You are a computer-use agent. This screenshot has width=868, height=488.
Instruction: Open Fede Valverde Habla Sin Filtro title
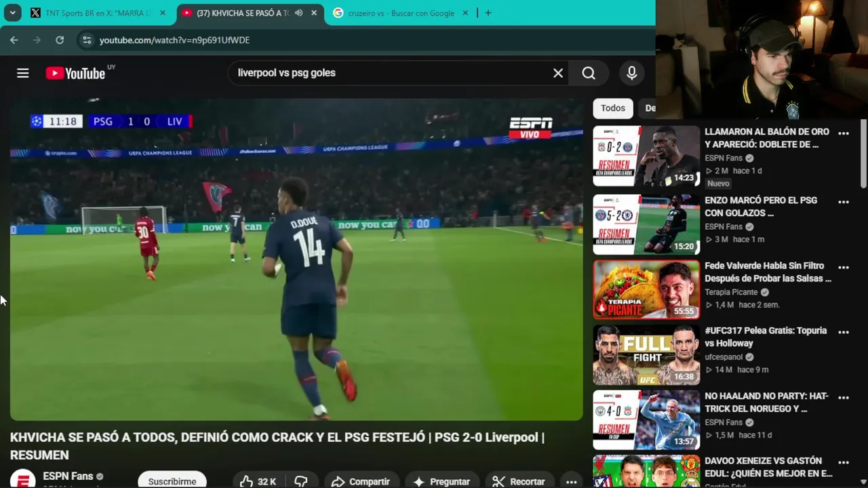(x=768, y=272)
